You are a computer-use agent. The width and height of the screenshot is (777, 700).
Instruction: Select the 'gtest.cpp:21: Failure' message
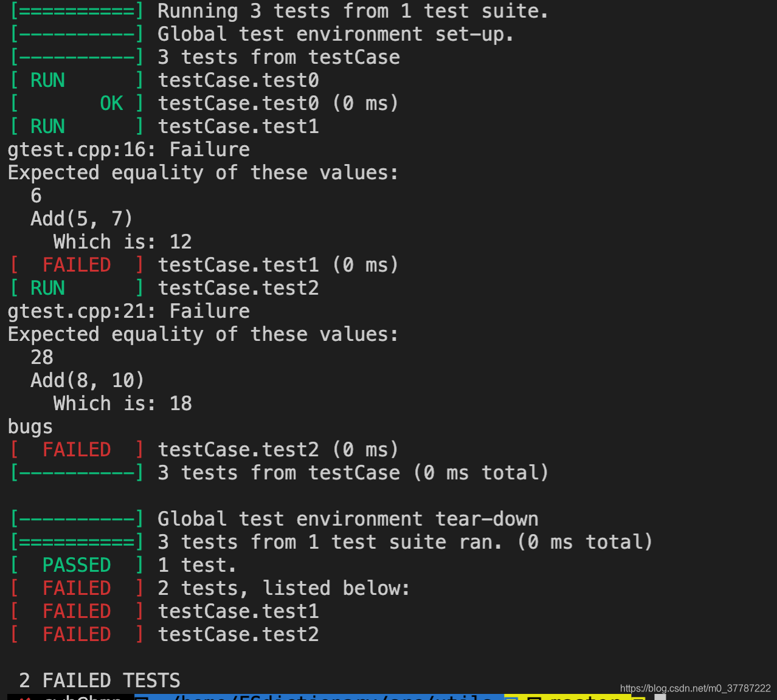128,312
